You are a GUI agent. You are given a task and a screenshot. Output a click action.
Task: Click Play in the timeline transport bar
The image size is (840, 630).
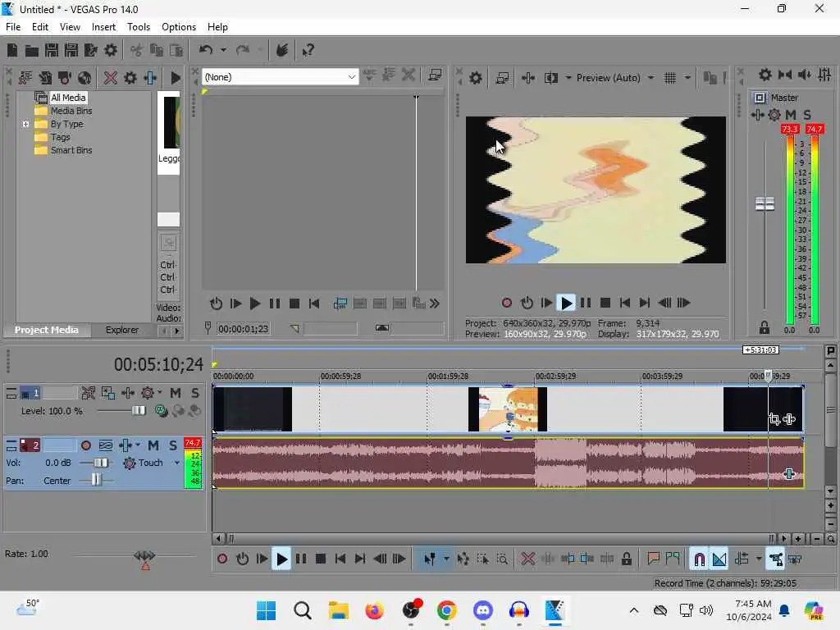281,559
